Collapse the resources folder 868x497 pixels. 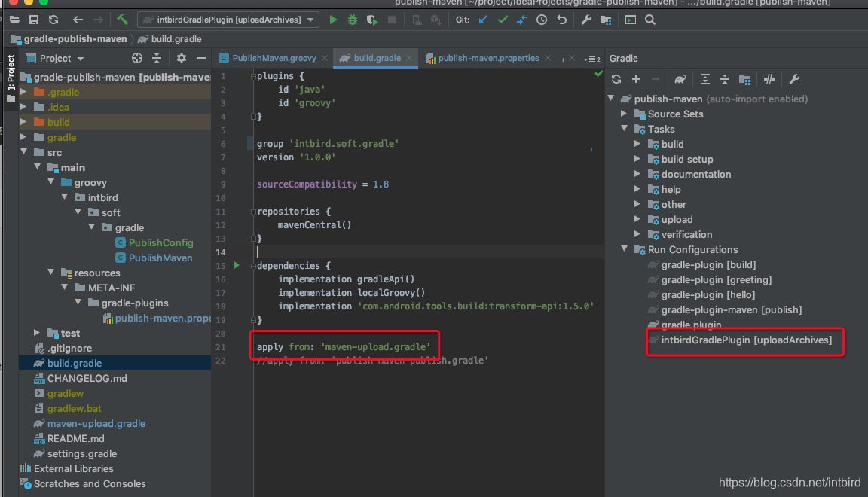(x=51, y=273)
